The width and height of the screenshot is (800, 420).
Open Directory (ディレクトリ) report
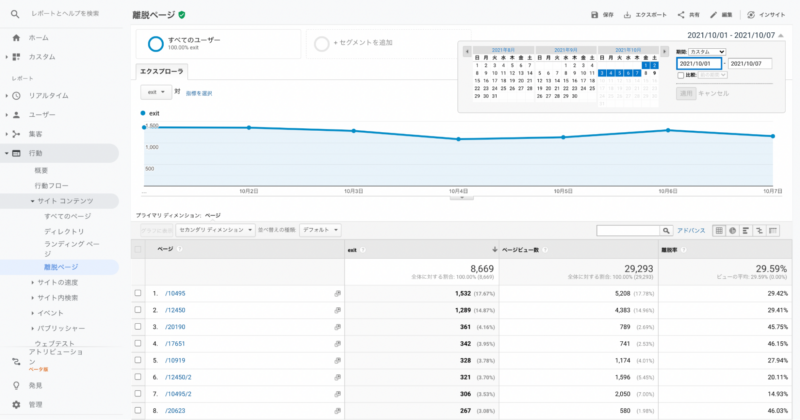[64, 232]
